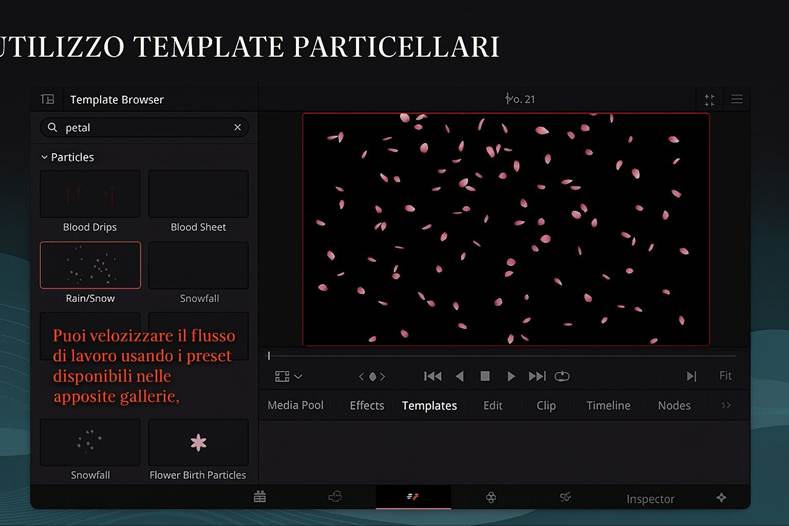Toggle the Template Browser panel layout icon
The image size is (789, 526).
(48, 99)
